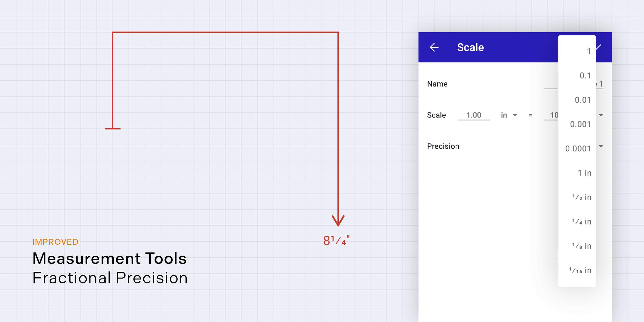Pick the ¼ in fractional precision

point(577,222)
